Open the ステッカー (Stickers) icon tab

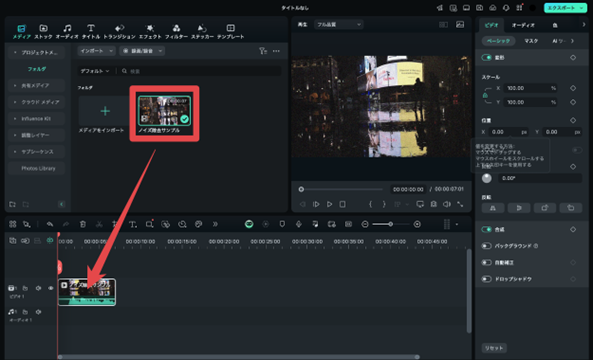pos(202,32)
